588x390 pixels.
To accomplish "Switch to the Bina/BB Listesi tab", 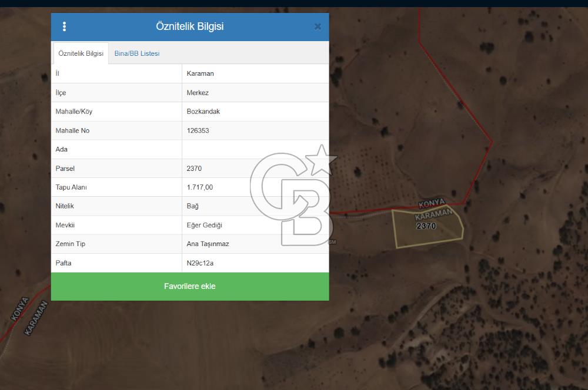I will [137, 53].
